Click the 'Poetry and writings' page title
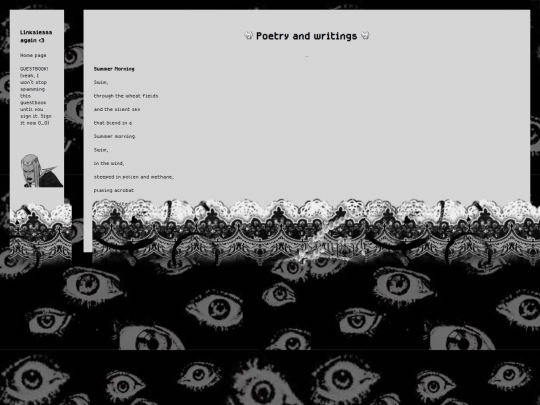 [307, 36]
